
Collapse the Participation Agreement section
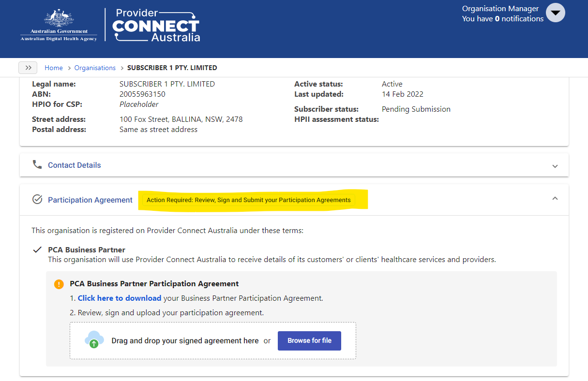pos(555,198)
